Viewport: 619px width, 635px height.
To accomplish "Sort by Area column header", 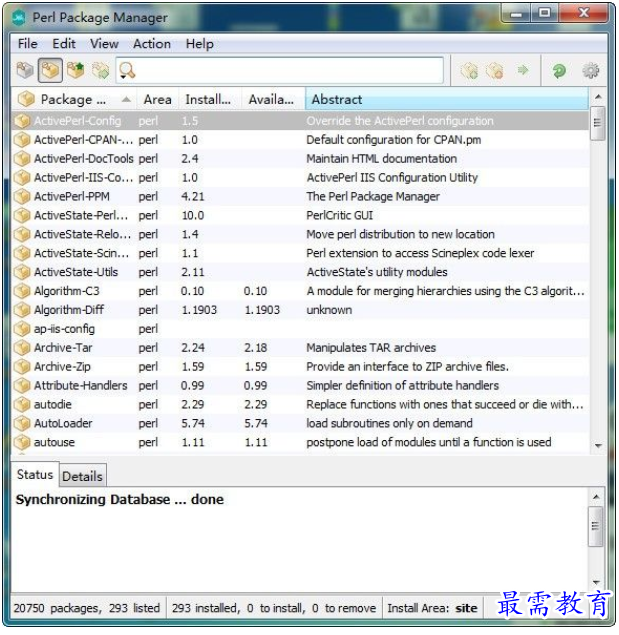I will tap(158, 99).
